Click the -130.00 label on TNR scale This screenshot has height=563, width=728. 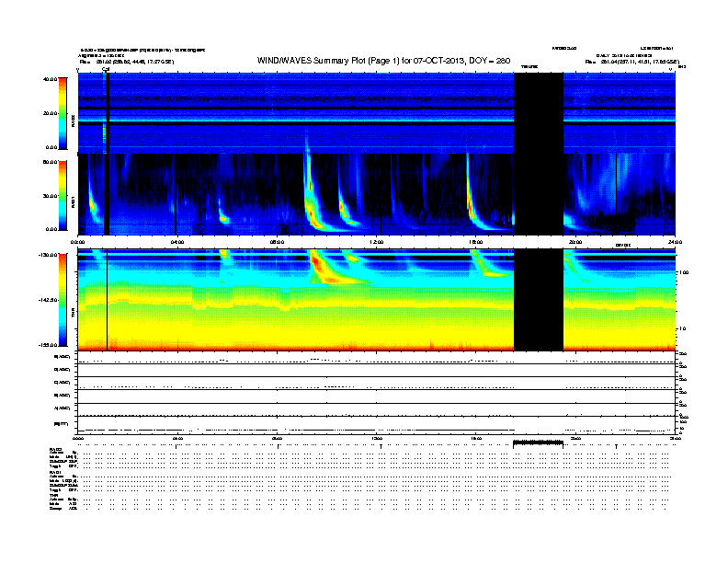pyautogui.click(x=49, y=255)
